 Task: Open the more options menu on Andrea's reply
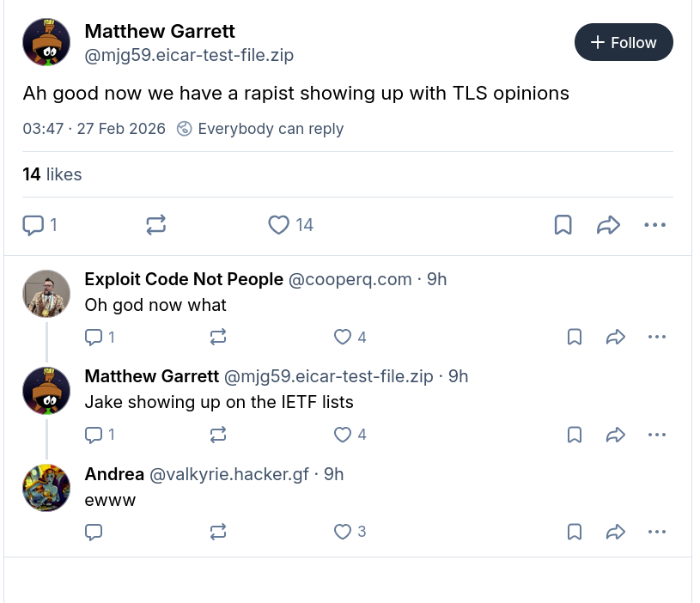657,532
